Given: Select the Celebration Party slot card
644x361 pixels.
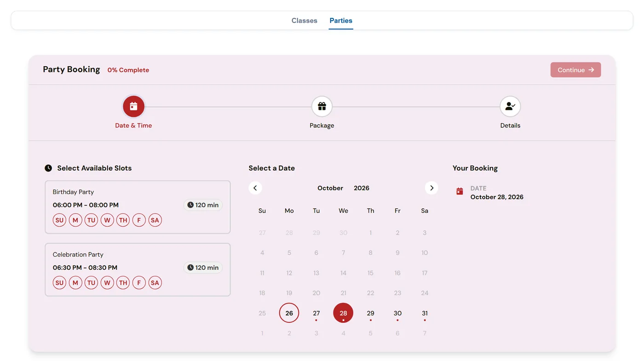Looking at the screenshot, I should 138,269.
